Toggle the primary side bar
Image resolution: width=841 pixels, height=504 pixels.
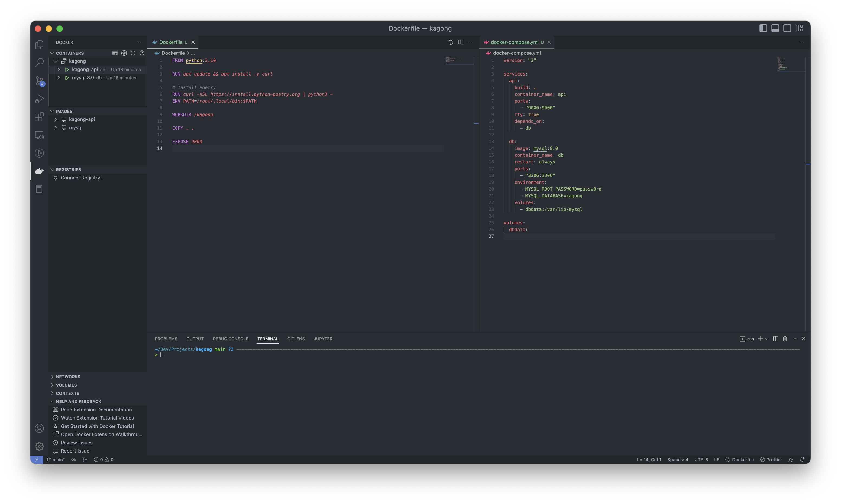click(763, 28)
